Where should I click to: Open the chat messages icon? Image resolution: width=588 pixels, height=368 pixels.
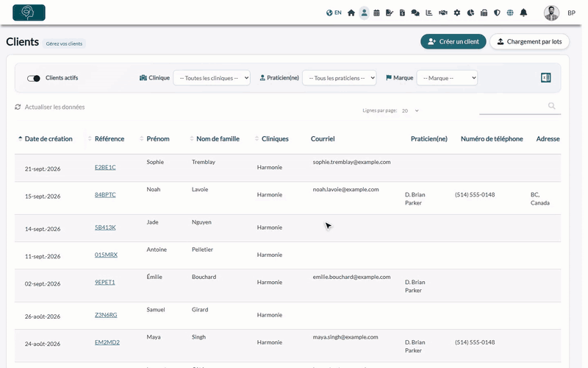(415, 13)
